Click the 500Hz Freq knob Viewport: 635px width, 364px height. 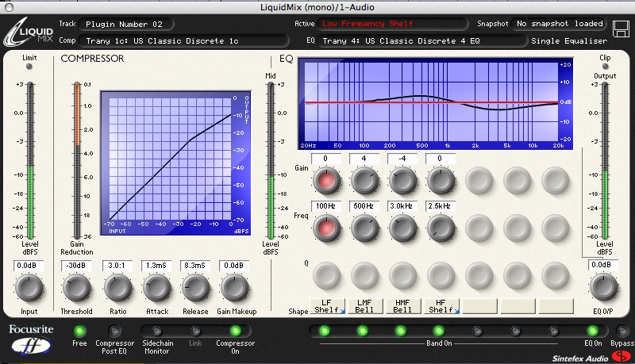click(x=364, y=228)
